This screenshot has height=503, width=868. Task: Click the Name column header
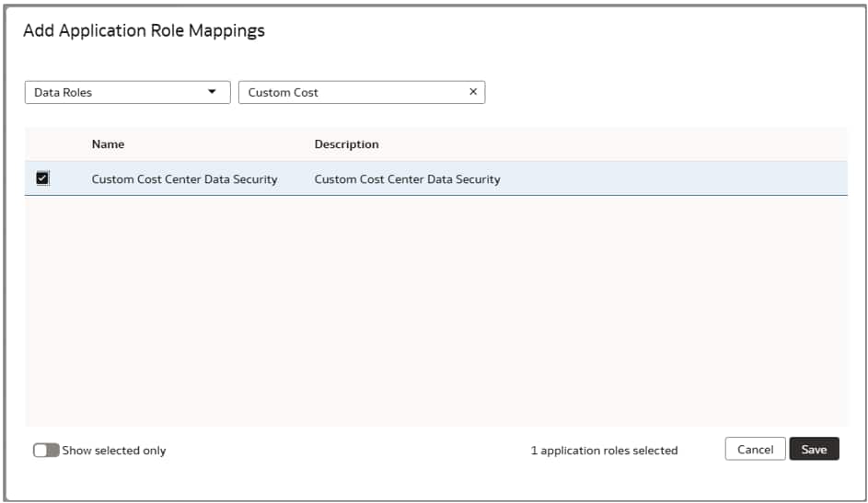108,144
